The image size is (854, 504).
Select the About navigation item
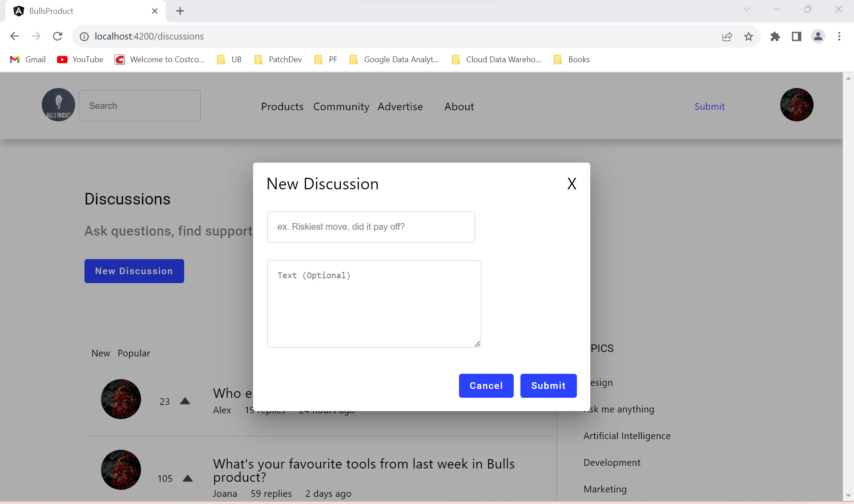[459, 107]
